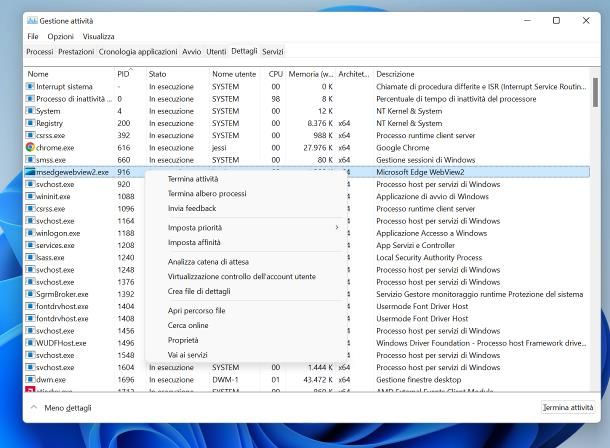Click the Google Chrome description cell
Viewport: 610px width, 448px height.
[x=403, y=148]
